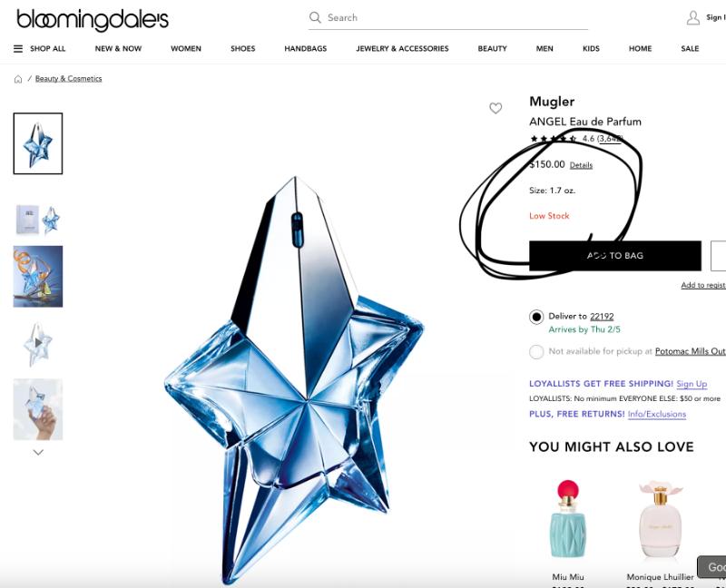This screenshot has width=726, height=588.
Task: Open the Sale menu item
Action: click(690, 49)
